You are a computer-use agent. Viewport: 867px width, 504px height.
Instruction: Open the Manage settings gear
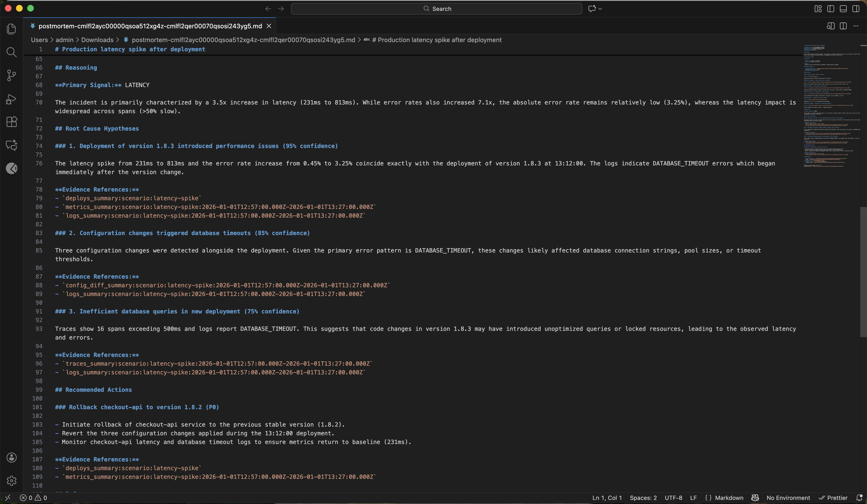11,481
